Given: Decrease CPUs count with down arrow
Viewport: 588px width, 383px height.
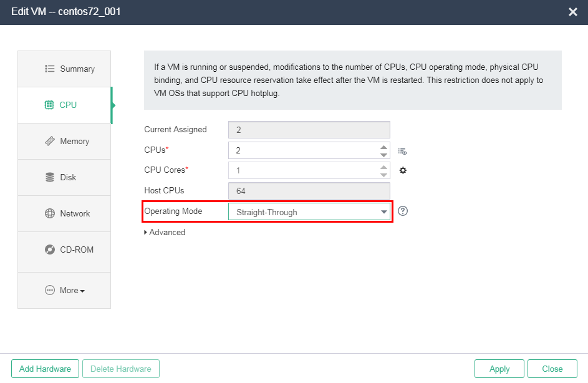Looking at the screenshot, I should click(383, 155).
